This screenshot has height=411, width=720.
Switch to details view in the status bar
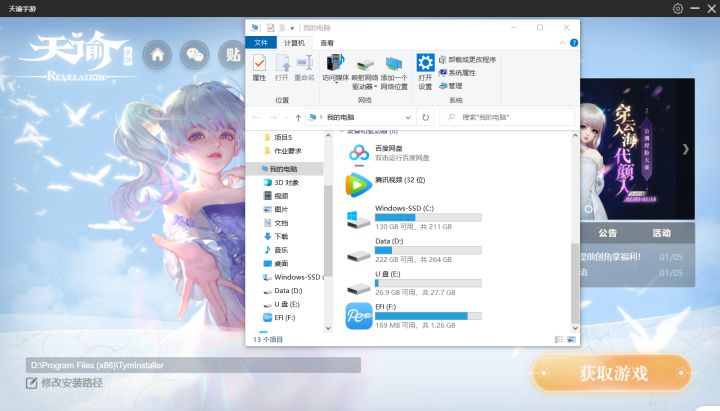559,340
